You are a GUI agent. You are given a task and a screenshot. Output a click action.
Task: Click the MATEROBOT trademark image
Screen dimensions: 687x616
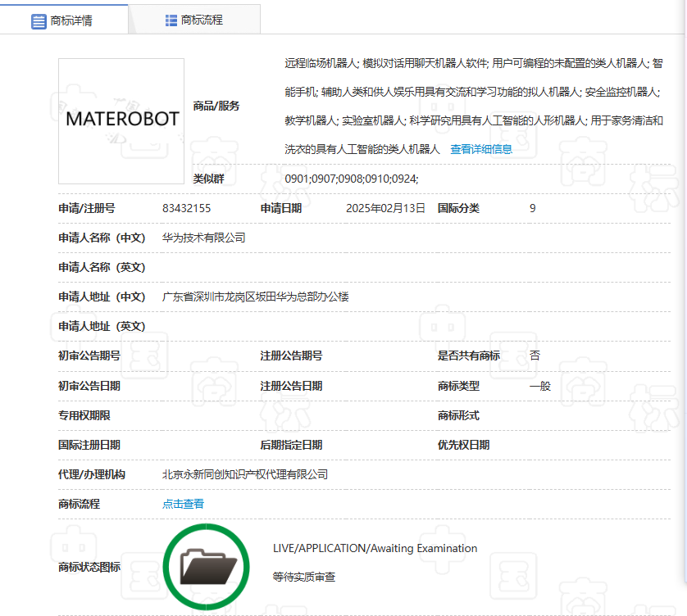coord(121,119)
